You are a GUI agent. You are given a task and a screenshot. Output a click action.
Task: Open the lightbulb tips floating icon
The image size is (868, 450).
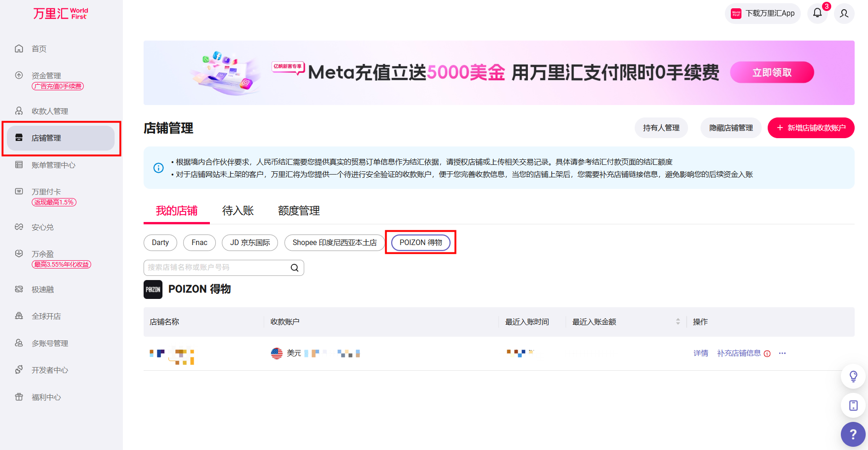853,376
